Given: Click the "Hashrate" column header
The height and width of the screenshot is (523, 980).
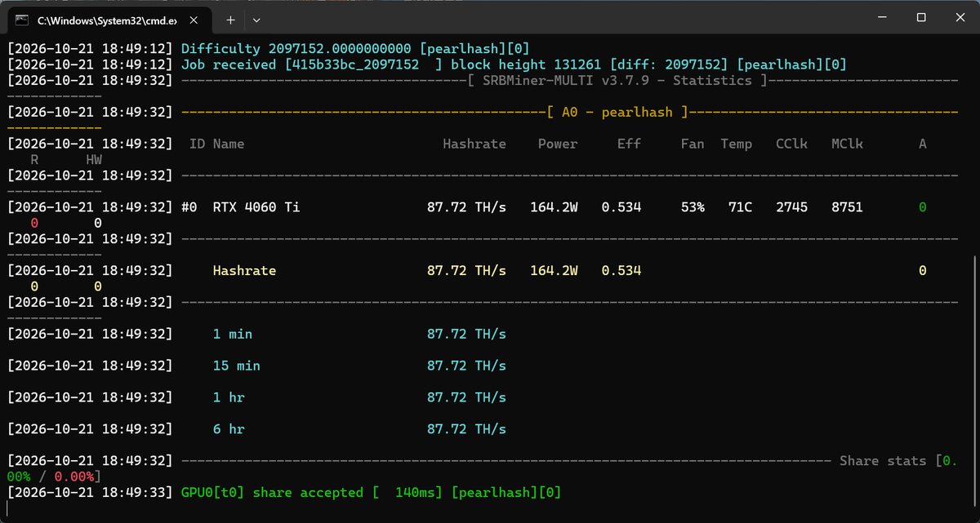Looking at the screenshot, I should 474,144.
